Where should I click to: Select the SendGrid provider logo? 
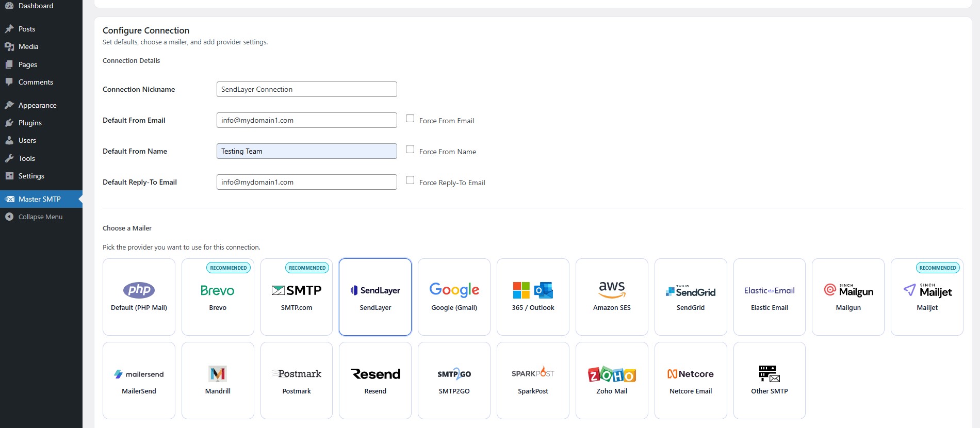tap(690, 291)
